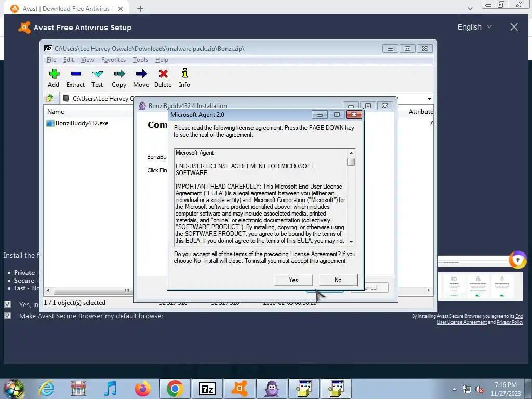Open the View menu in 7-Zip
Image resolution: width=532 pixels, height=399 pixels.
[87, 60]
